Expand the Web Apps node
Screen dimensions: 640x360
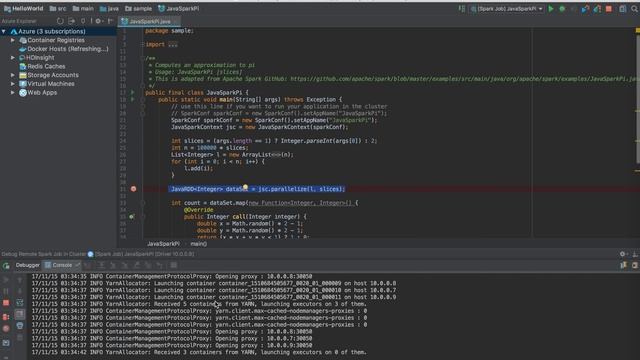click(x=13, y=93)
